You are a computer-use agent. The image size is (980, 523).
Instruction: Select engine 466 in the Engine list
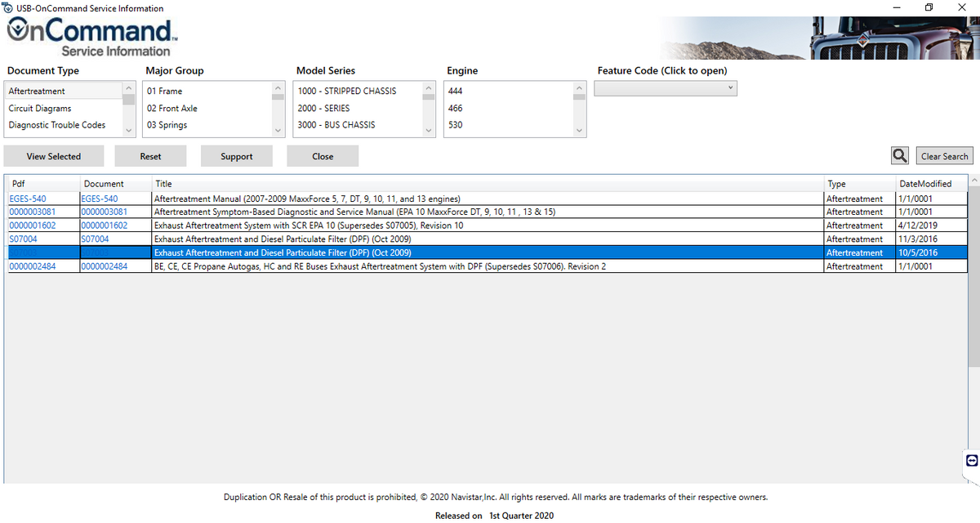pyautogui.click(x=454, y=108)
